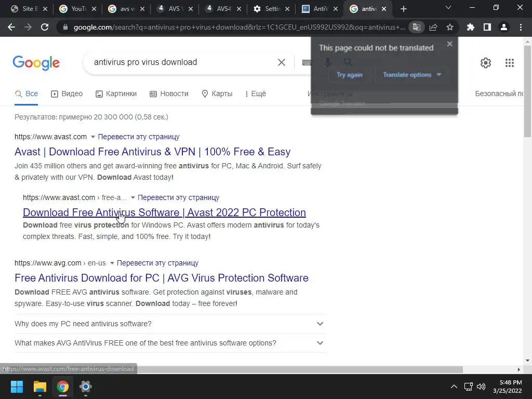532x399 pixels.
Task: Close the YouTube browser tab
Action: [x=94, y=9]
